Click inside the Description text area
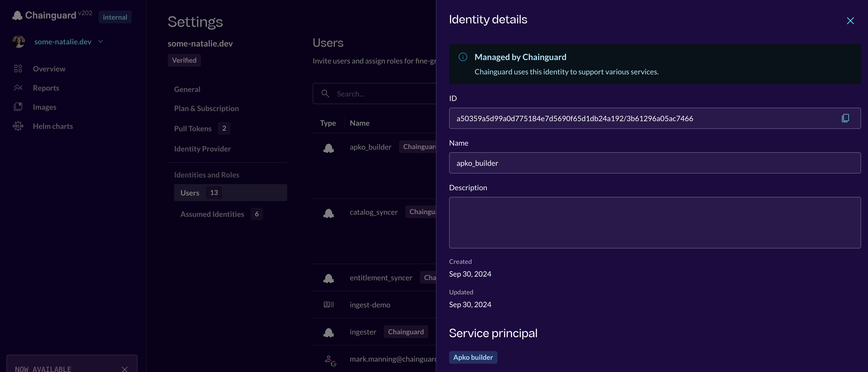868x372 pixels. tap(654, 223)
